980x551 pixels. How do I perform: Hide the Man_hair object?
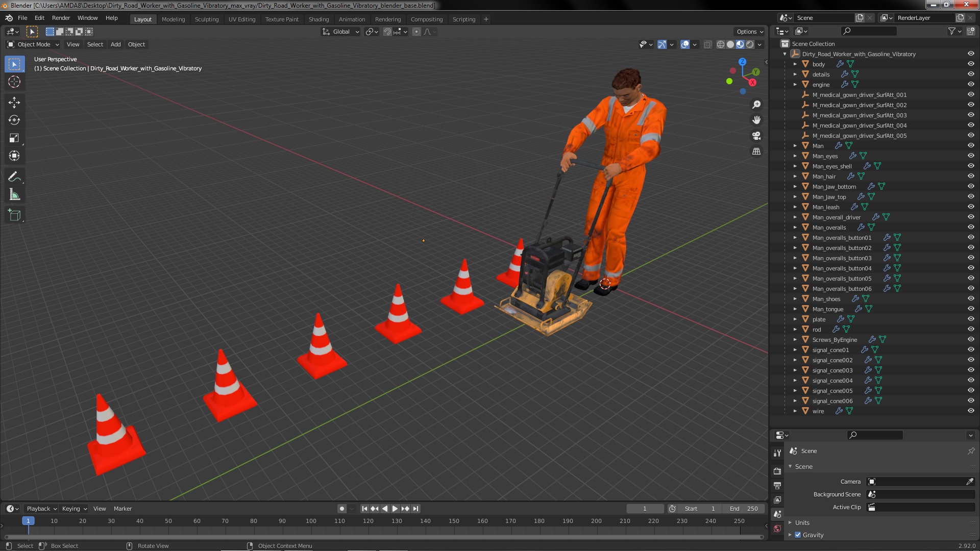[971, 177]
